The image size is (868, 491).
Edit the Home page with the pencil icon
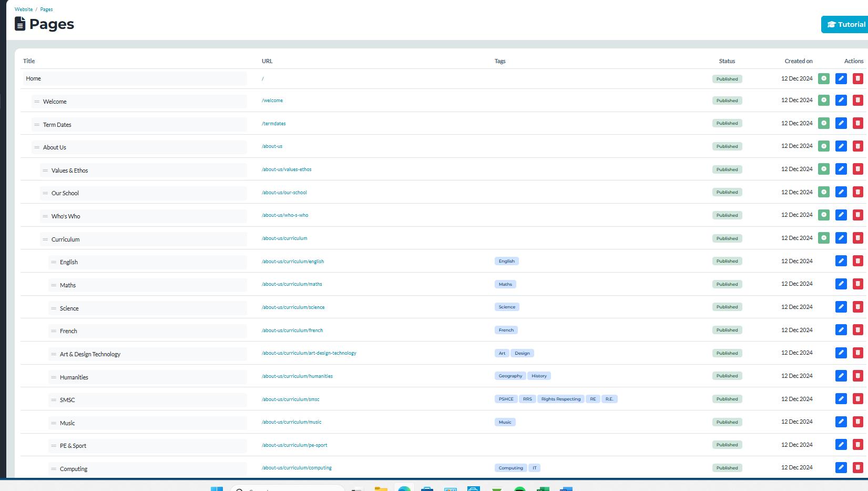click(x=841, y=78)
